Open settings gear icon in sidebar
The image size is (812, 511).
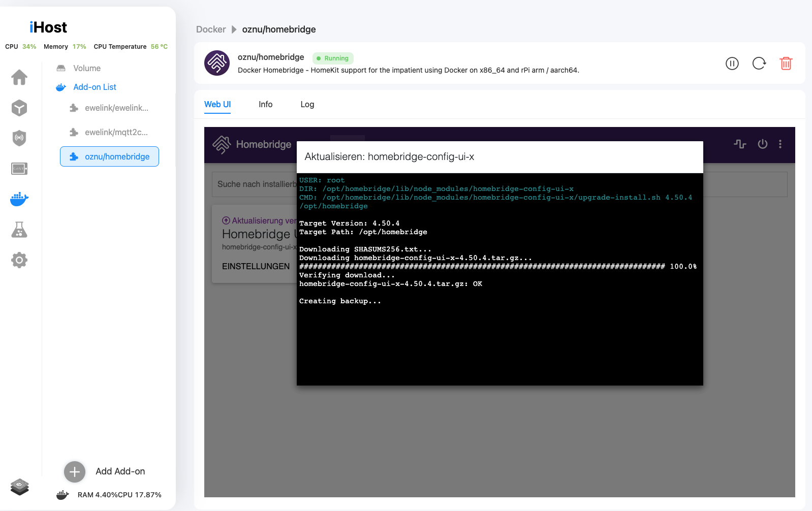[19, 260]
